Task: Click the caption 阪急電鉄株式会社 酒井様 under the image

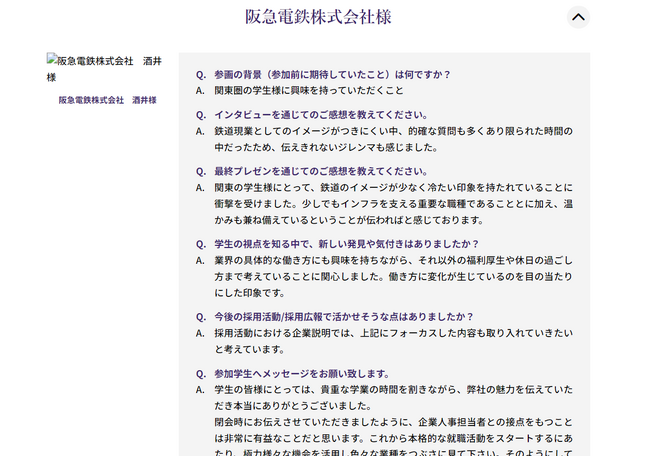Action: pos(107,100)
